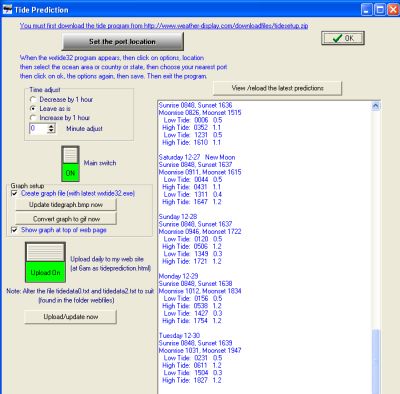Select Decrease by 1 hour option
This screenshot has height=394, width=400.
pyautogui.click(x=33, y=99)
